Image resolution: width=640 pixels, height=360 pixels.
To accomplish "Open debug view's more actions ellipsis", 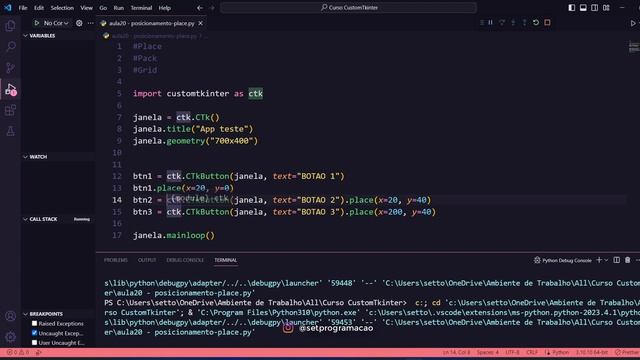I will 91,23.
